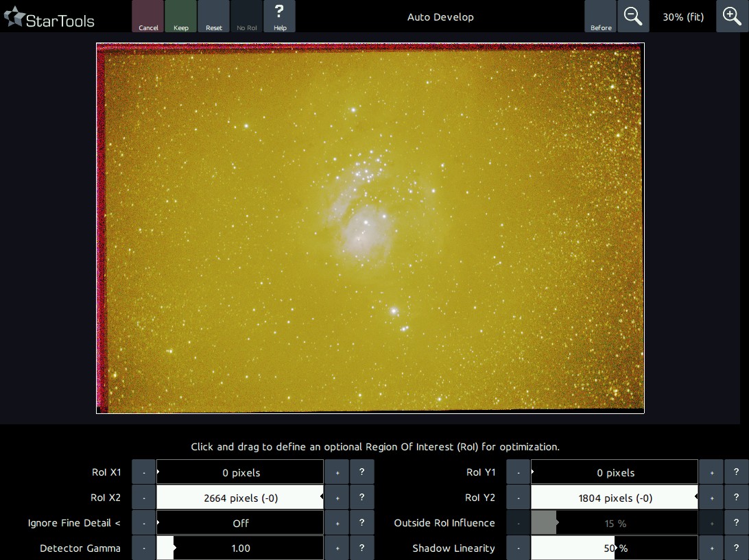Click the nebula in the image preview

[364, 233]
